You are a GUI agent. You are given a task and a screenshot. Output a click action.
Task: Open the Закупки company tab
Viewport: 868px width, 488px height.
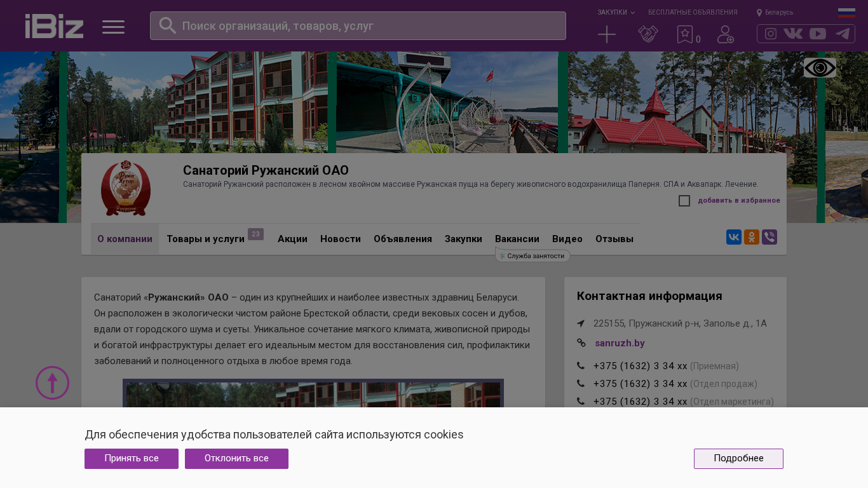click(x=463, y=239)
